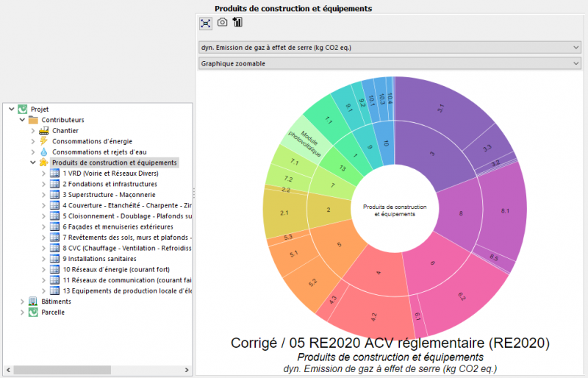Select 9 Installations sanitaires
588x378 pixels.
(x=99, y=259)
